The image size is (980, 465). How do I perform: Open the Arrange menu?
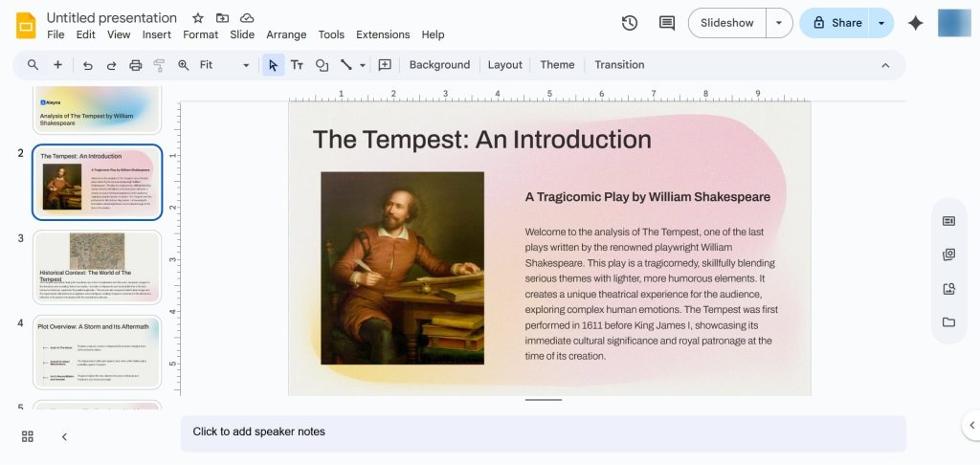[x=286, y=34]
